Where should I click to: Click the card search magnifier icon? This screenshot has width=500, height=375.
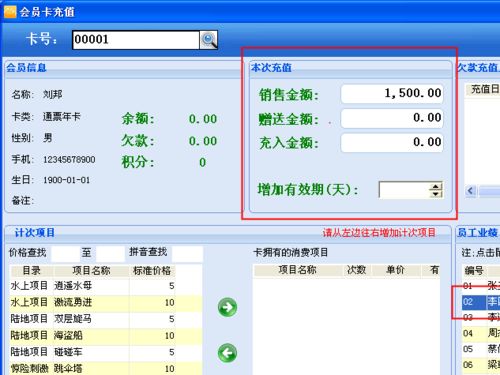coord(209,40)
